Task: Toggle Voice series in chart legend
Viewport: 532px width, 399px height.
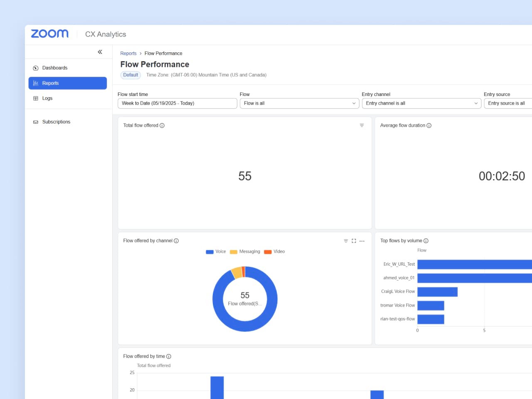Action: tap(216, 251)
